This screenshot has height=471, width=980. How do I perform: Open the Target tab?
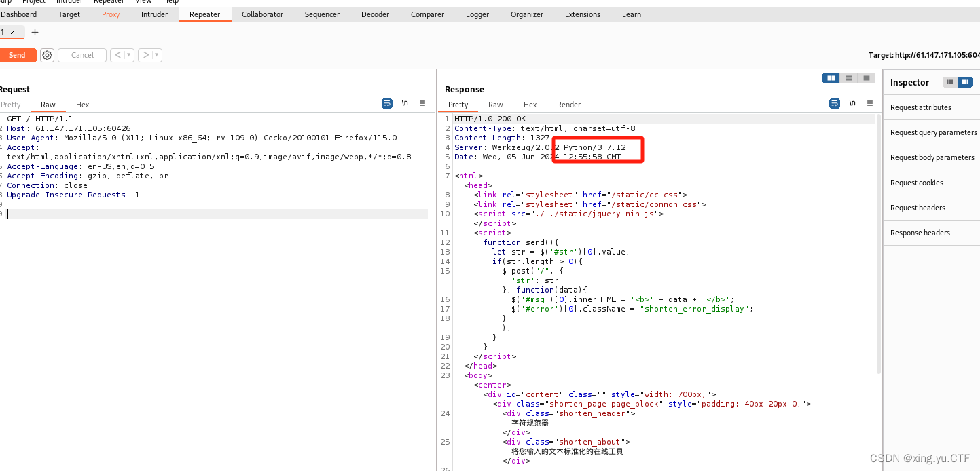click(69, 14)
